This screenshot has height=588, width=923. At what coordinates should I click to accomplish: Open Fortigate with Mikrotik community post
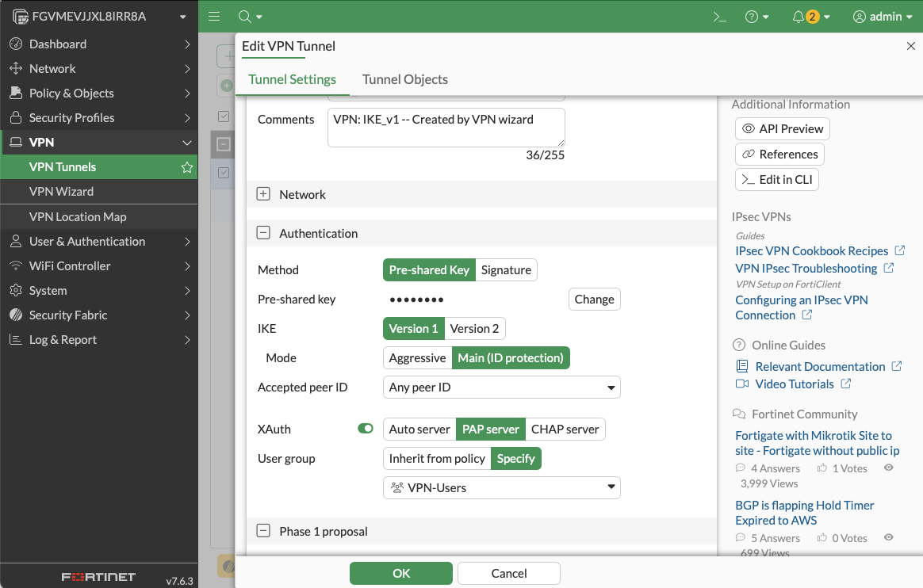click(x=818, y=443)
